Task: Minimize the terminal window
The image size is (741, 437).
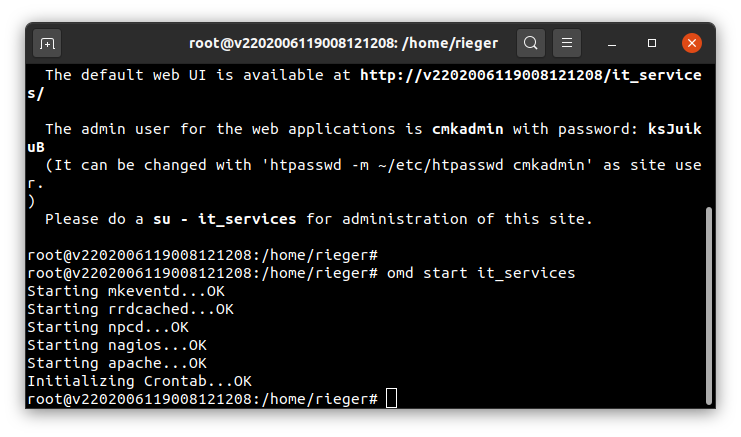Action: pyautogui.click(x=612, y=43)
